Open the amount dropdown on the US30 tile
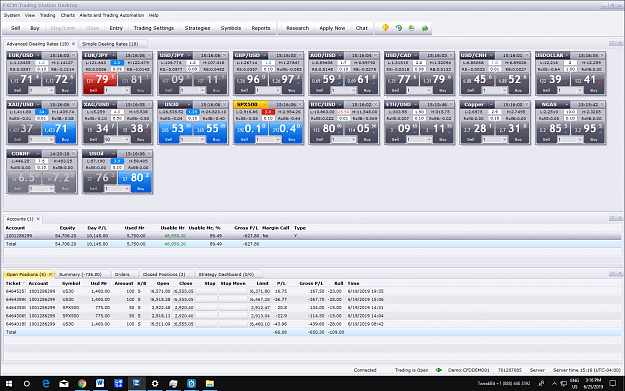 [x=202, y=140]
